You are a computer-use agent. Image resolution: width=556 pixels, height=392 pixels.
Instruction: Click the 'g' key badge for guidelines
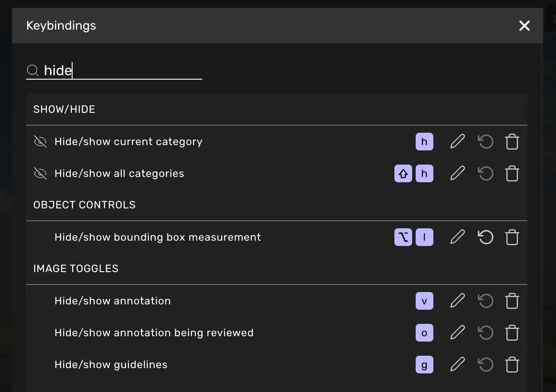pos(425,365)
